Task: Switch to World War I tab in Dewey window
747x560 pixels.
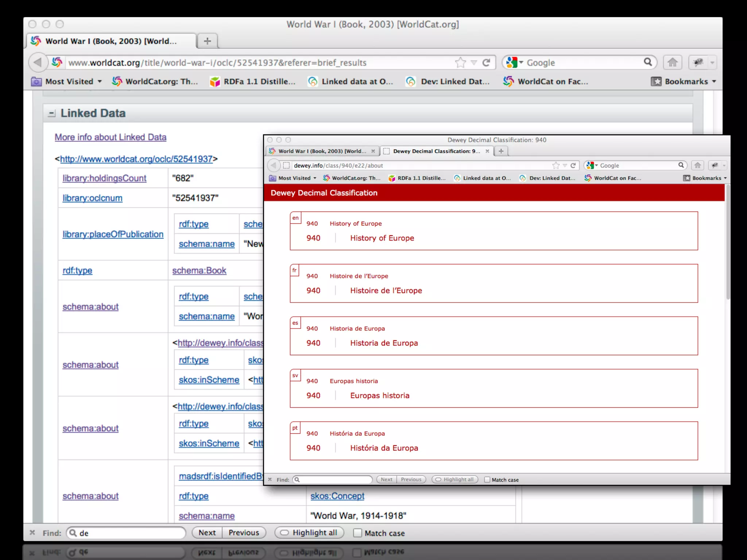Action: (321, 151)
